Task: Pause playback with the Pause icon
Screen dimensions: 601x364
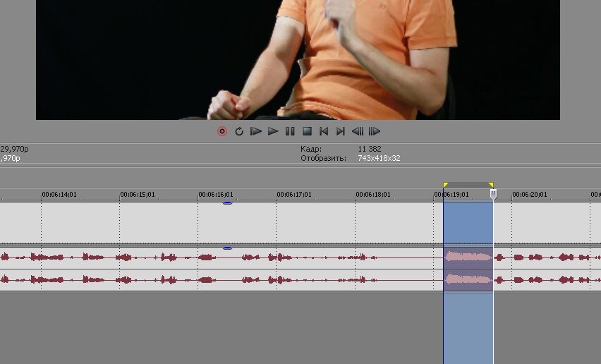Action: (x=290, y=131)
